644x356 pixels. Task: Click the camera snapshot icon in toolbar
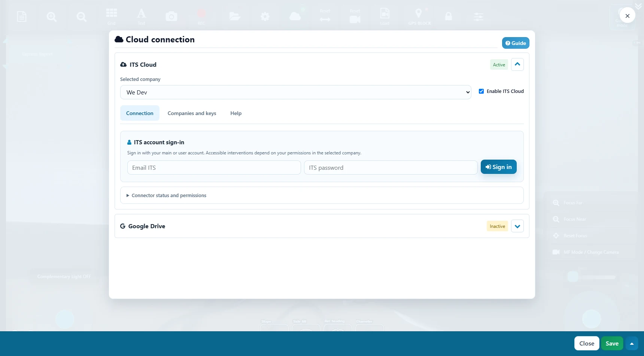tap(171, 16)
